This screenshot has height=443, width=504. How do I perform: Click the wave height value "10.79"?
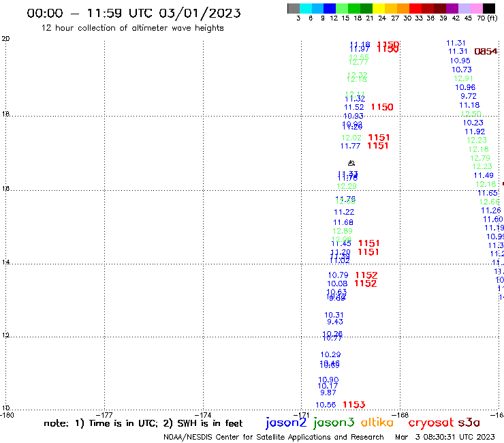point(338,275)
